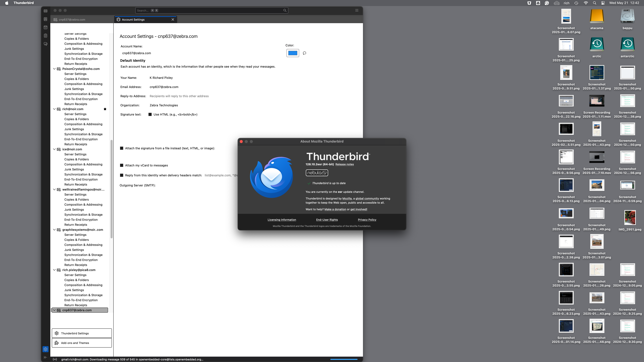The height and width of the screenshot is (362, 644).
Task: Click the Thunderbird logo in About dialog
Action: (x=272, y=177)
